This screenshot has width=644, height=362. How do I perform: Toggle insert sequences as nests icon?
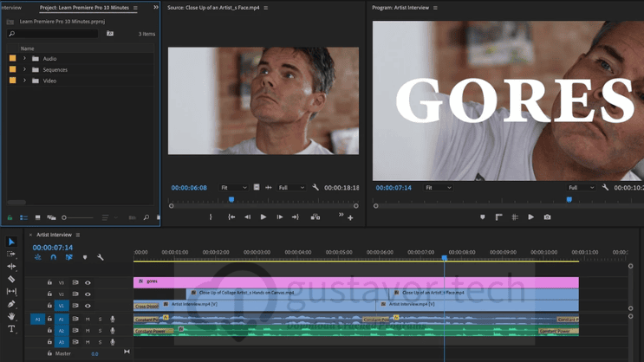(38, 257)
